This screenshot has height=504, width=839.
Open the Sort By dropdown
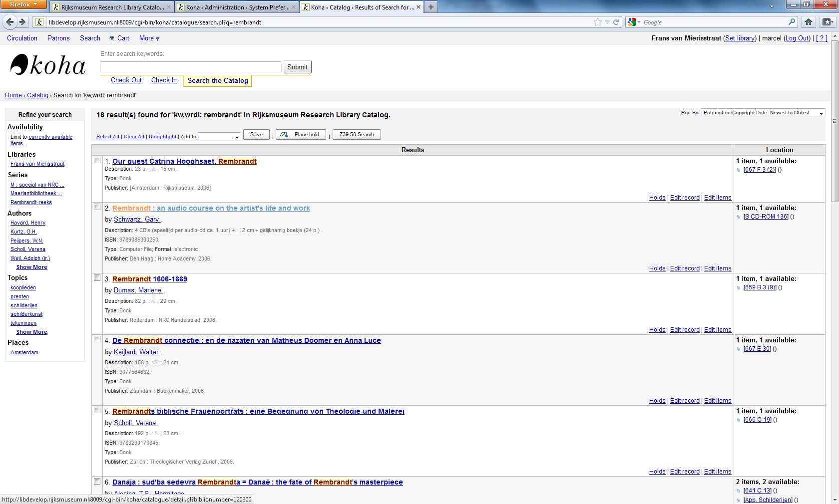763,113
